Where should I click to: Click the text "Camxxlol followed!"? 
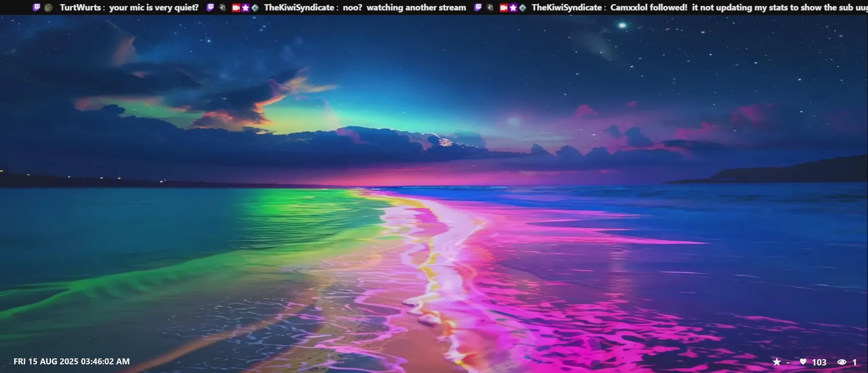pos(649,8)
